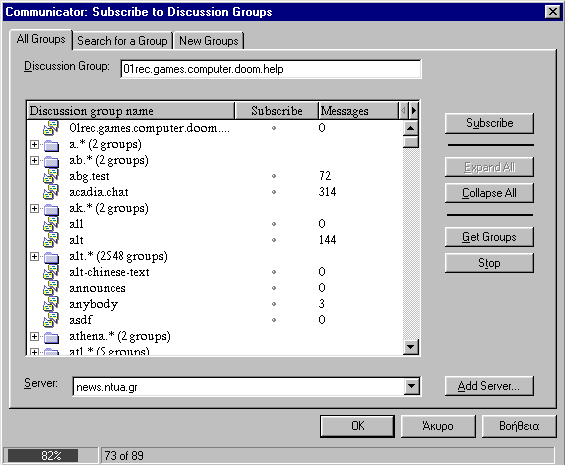This screenshot has height=465, width=565.
Task: Open the Search for a Group tab
Action: point(122,41)
